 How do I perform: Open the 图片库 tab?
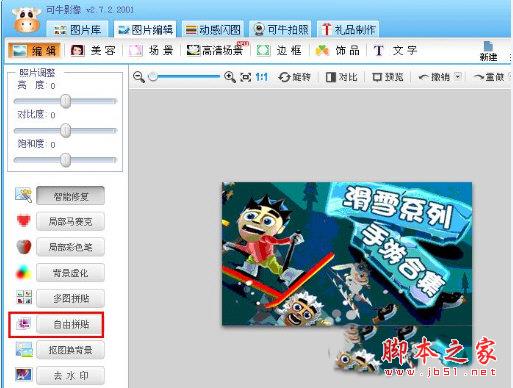(x=77, y=30)
